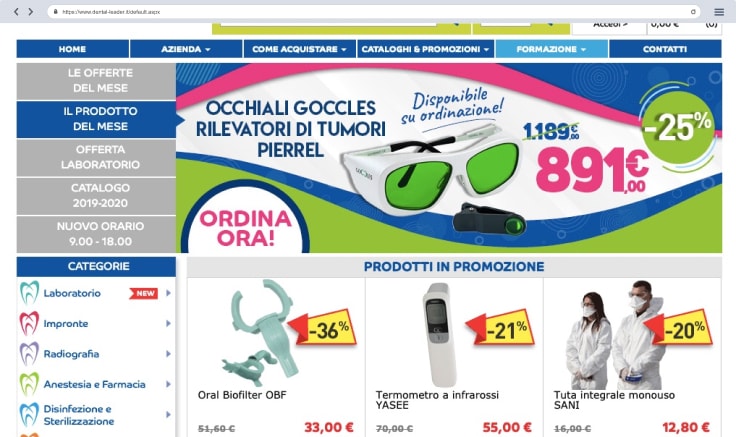Click the Radiografia tooth icon
736x437 pixels.
(29, 354)
